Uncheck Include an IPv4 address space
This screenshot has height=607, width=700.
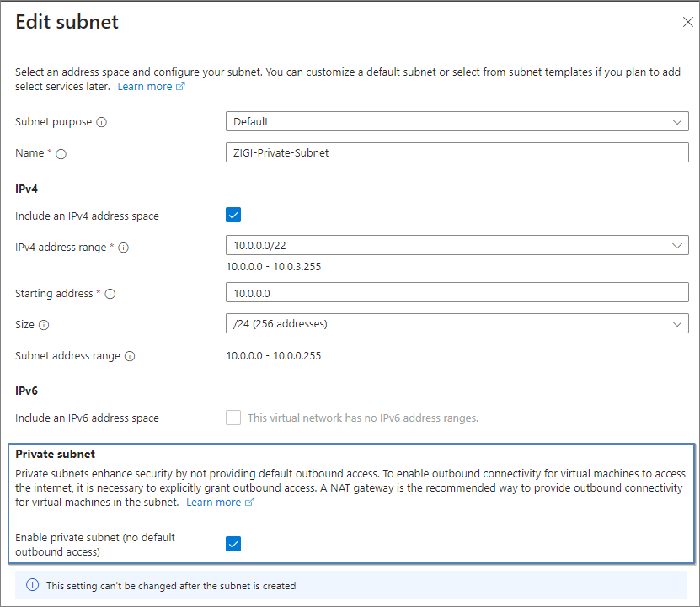tap(233, 215)
